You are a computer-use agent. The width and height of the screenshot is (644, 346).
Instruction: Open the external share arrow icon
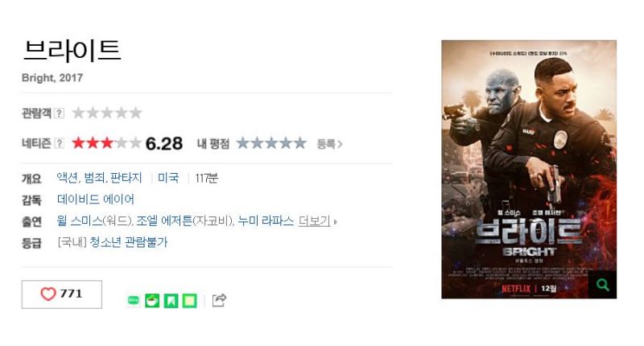pos(219,300)
